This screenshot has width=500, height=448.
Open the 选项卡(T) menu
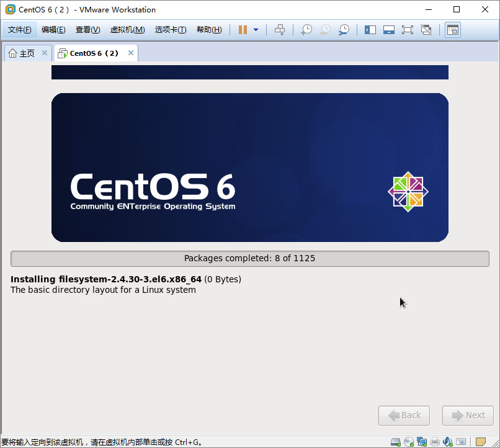tap(170, 30)
